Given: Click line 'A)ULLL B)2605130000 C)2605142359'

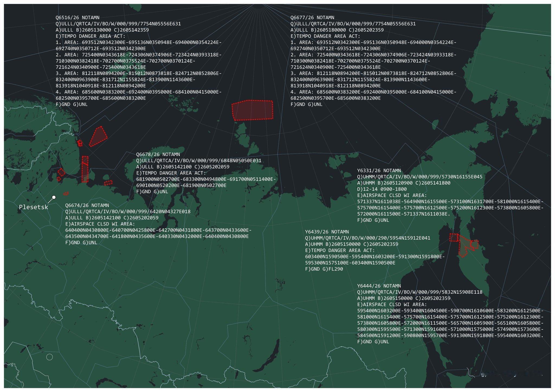Looking at the screenshot, I should coord(102,30).
